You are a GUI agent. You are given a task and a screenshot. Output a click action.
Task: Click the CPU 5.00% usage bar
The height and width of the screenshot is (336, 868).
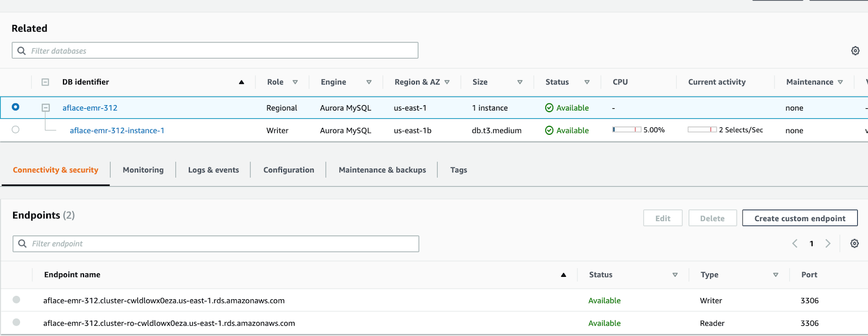[x=627, y=130]
